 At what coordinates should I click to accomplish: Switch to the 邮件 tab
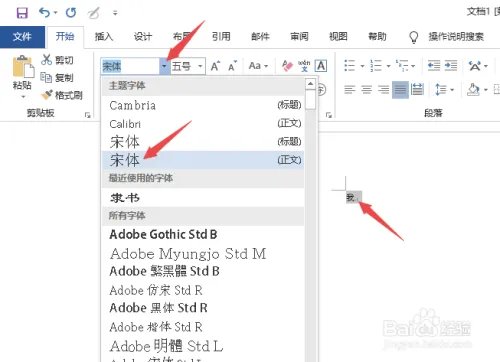(x=260, y=37)
